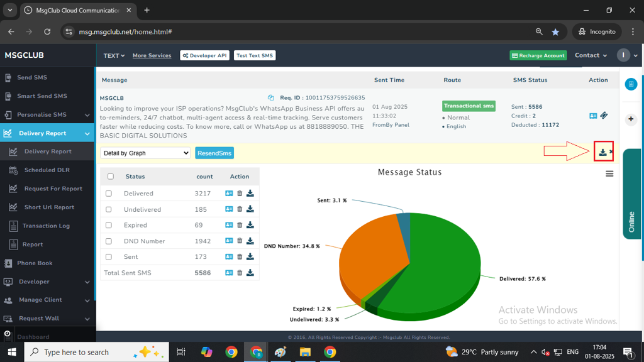Viewport: 644px width, 362px height.
Task: Download the DND Number report
Action: click(x=250, y=241)
